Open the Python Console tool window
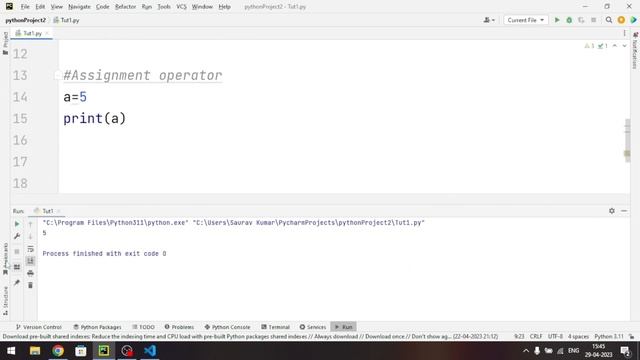The width and height of the screenshot is (640, 360). click(227, 327)
